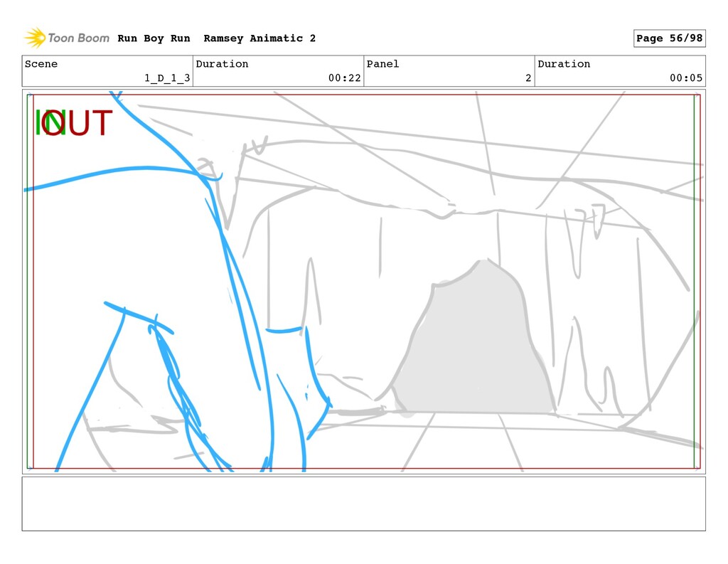Click the red 'OUT' camera marker
This screenshot has height=564, width=728.
pos(77,122)
